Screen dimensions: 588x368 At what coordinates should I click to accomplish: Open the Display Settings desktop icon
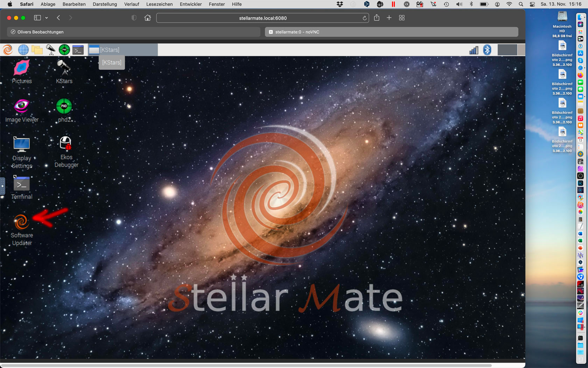coord(22,153)
